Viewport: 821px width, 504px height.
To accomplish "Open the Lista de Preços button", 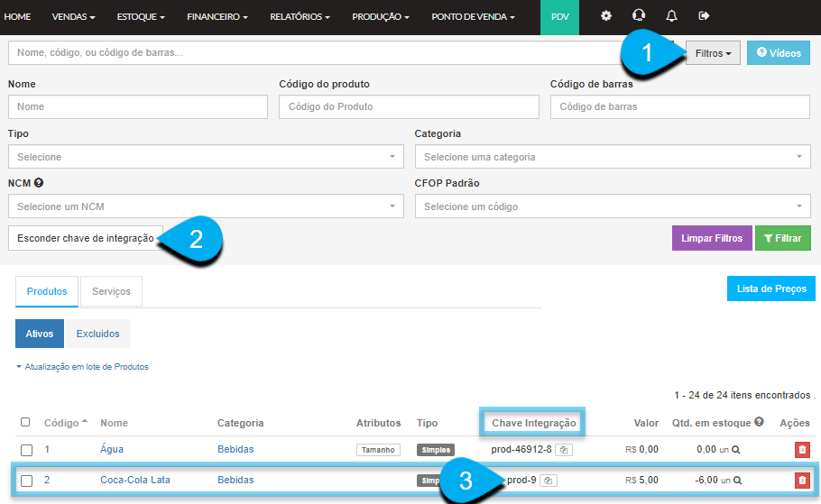I will [x=771, y=289].
